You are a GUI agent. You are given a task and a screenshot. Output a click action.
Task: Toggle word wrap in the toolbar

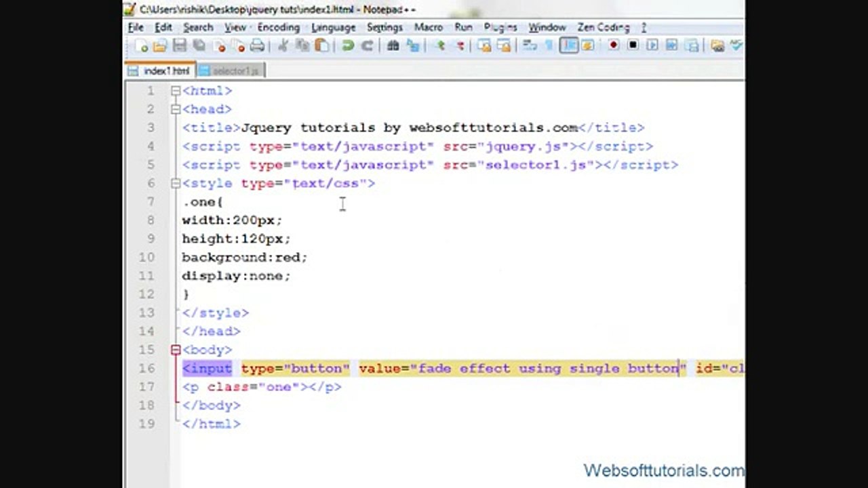(x=529, y=46)
